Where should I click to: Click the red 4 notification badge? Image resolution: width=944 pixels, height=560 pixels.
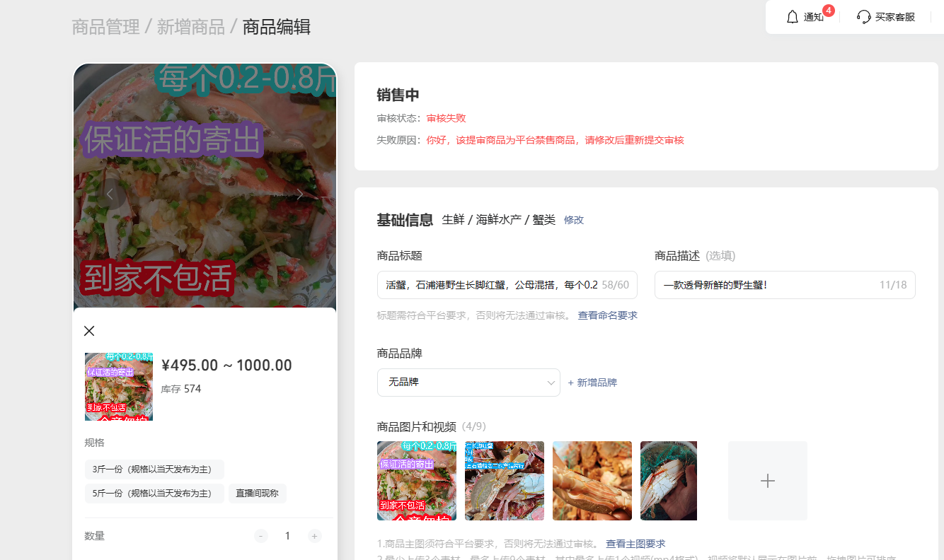829,11
